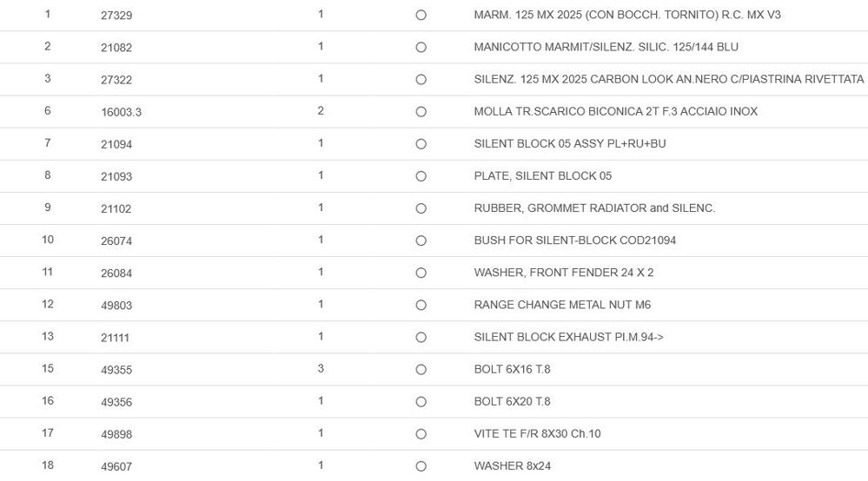Select the circle for MOLLA TR.SCARICO BICONICA
868x481 pixels.
tap(421, 112)
